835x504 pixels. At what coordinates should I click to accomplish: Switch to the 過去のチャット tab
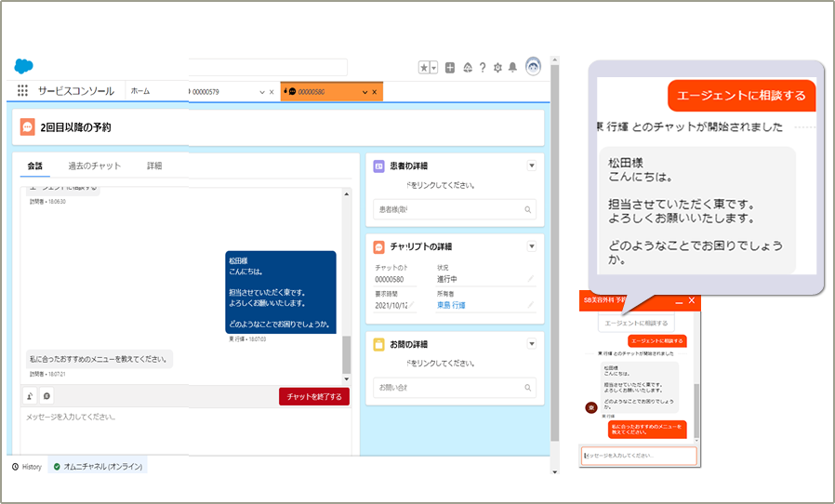pos(94,166)
